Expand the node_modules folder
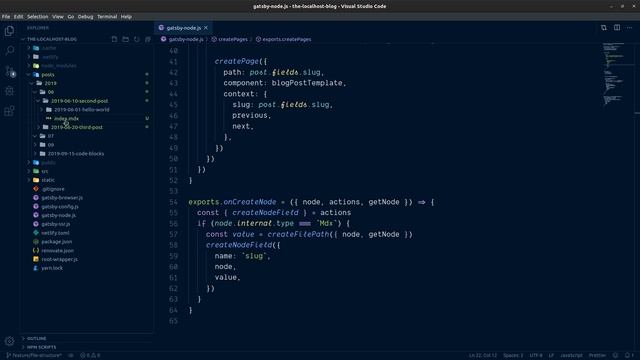Viewport: 640px width, 360px height. 59,66
